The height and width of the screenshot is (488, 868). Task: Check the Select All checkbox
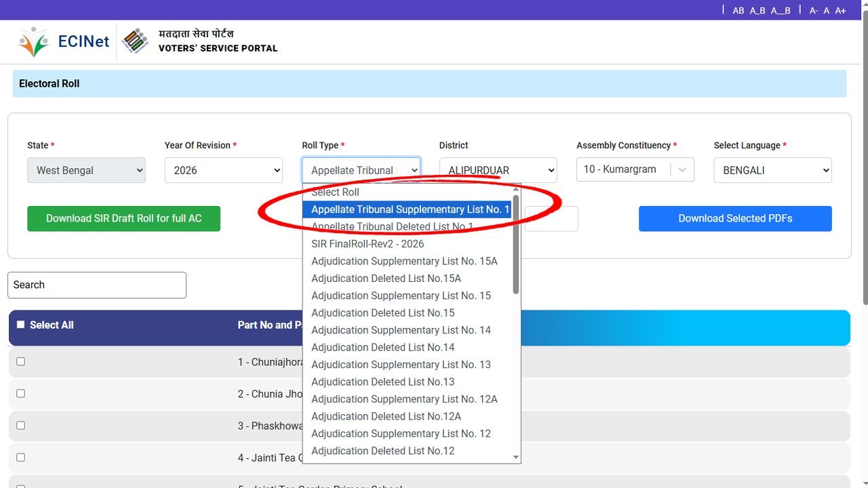20,325
